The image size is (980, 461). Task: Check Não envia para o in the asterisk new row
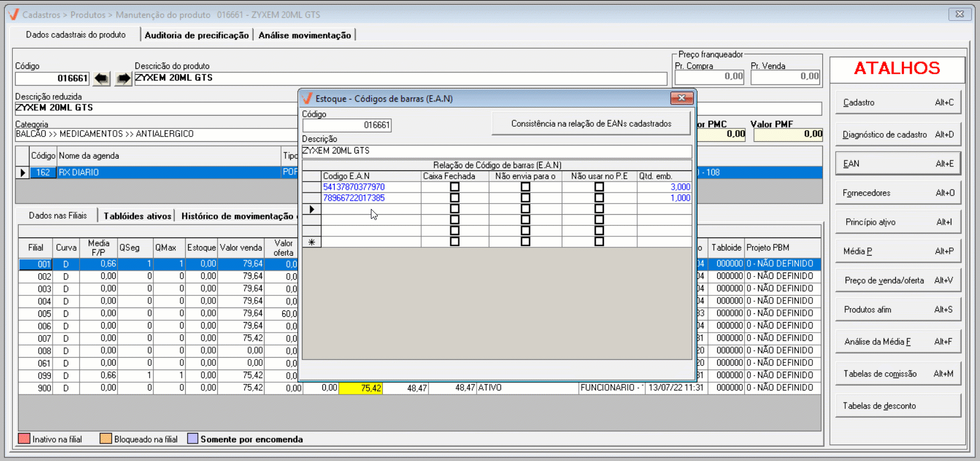(526, 242)
